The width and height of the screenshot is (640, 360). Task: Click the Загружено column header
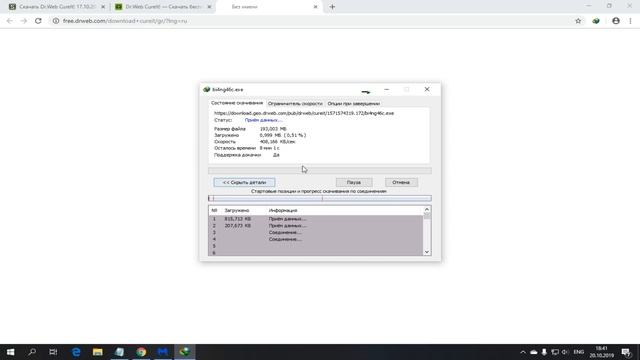click(x=237, y=210)
